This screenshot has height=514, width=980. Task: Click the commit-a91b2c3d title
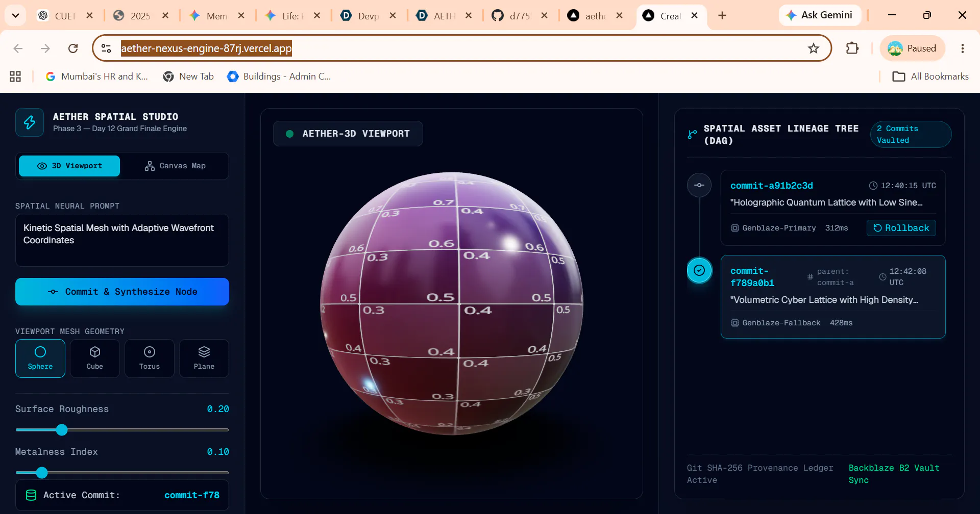tap(771, 186)
